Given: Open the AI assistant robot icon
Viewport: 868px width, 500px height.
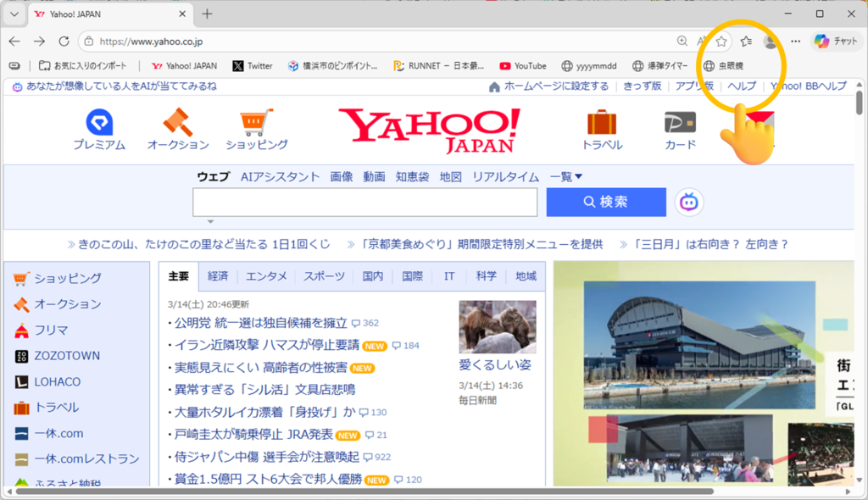Looking at the screenshot, I should [x=689, y=202].
